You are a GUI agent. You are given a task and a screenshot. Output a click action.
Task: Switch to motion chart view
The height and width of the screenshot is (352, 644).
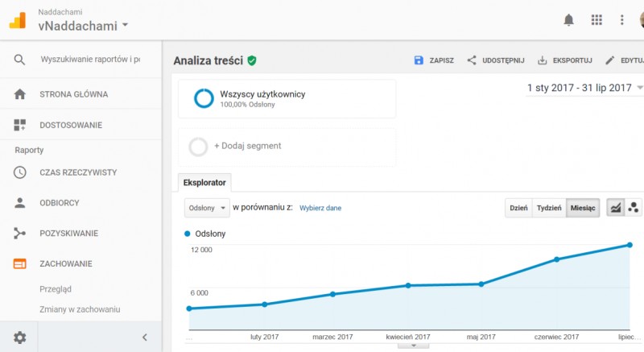(633, 208)
